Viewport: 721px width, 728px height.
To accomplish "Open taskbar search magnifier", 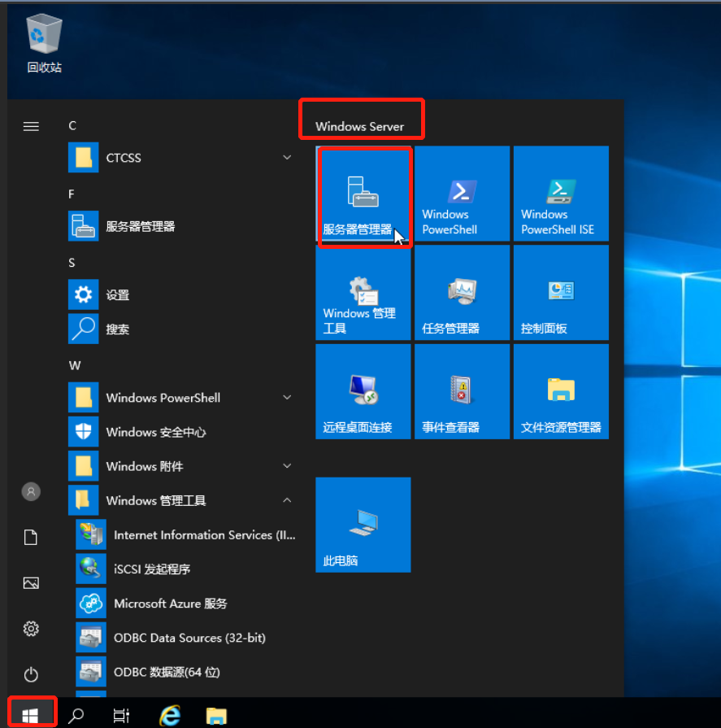I will pos(76,716).
